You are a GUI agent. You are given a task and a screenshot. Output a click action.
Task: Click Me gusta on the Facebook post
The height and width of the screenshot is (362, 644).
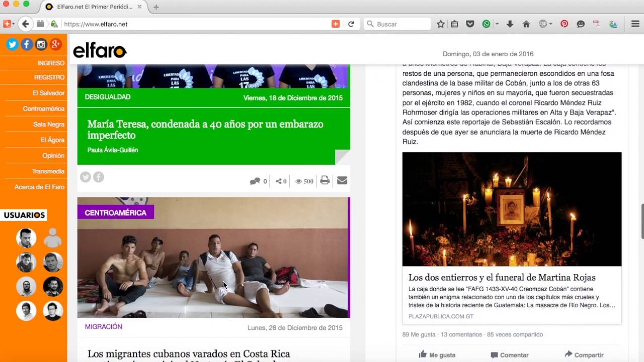tap(437, 354)
